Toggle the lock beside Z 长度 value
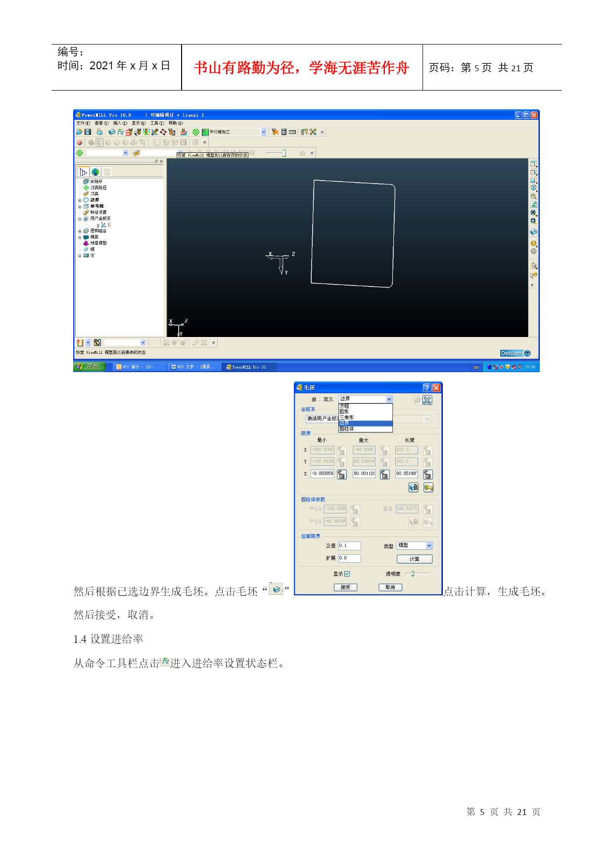 pos(428,474)
